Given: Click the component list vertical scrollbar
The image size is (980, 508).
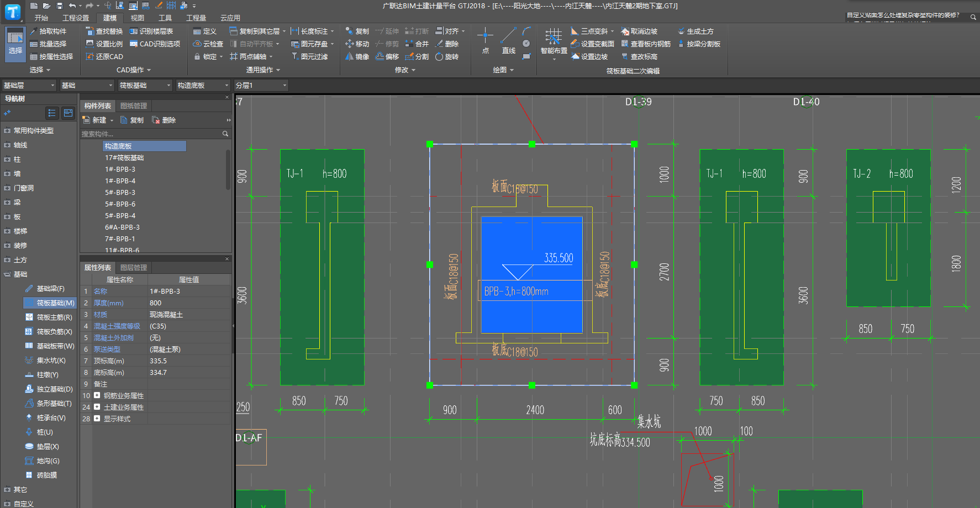Looking at the screenshot, I should point(228,170).
